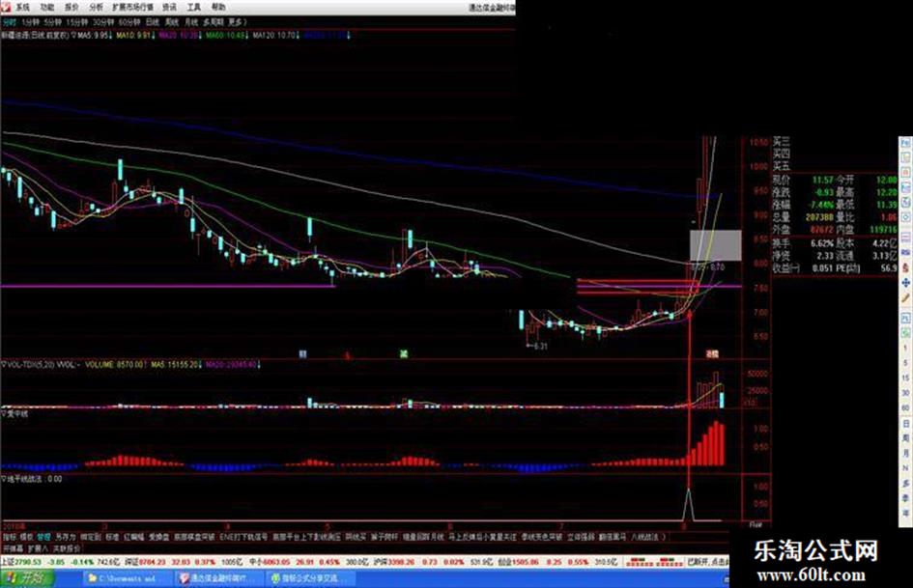Expand the VOL-TDX indicator triangle
The height and width of the screenshot is (588, 913).
(x=4, y=364)
